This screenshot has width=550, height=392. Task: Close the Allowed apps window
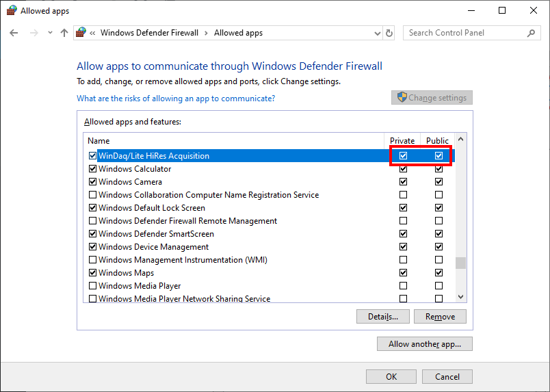click(533, 10)
